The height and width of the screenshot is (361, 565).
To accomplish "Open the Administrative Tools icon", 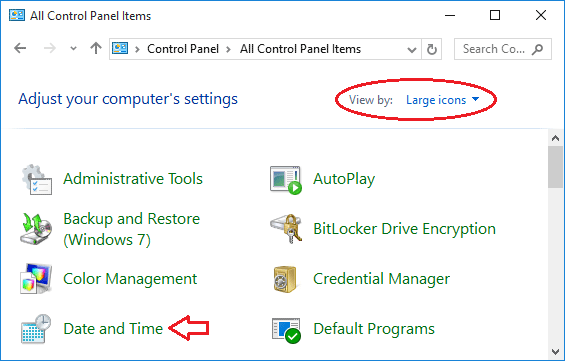I will [x=36, y=179].
